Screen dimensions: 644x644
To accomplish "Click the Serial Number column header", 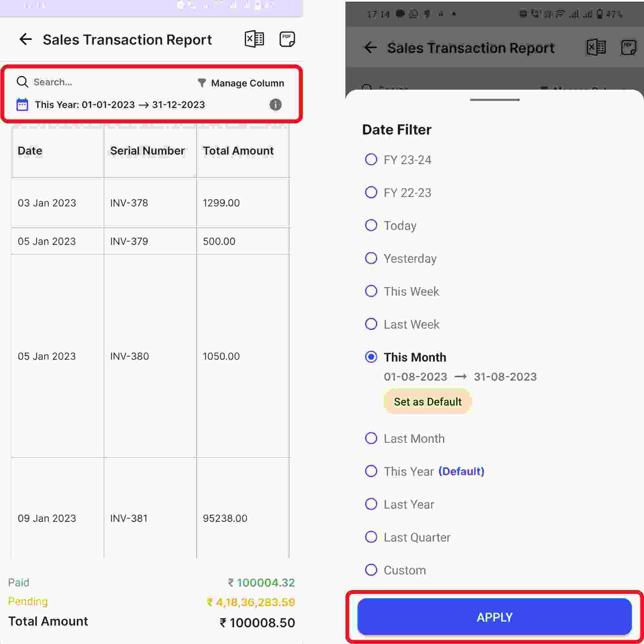I will tap(147, 151).
